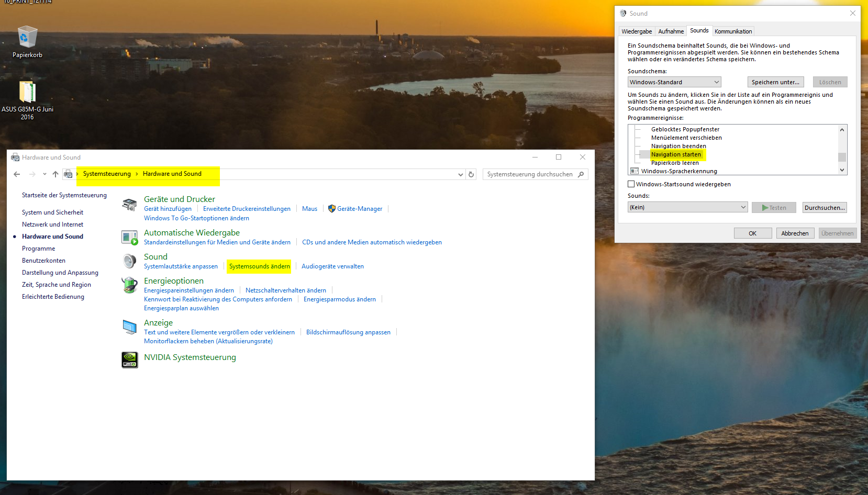
Task: Select Navigation starten in Programmereignisse list
Action: pos(676,154)
